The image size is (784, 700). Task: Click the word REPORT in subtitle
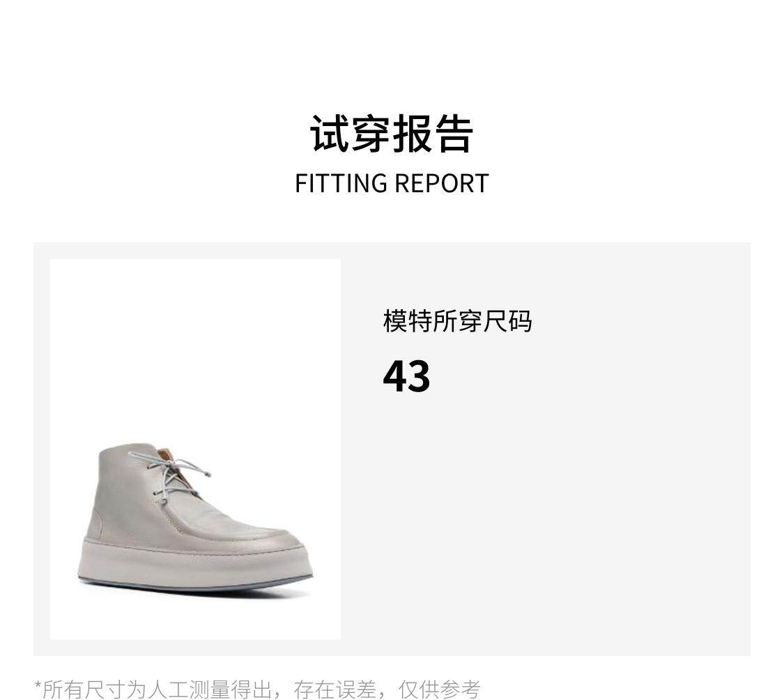click(x=442, y=183)
